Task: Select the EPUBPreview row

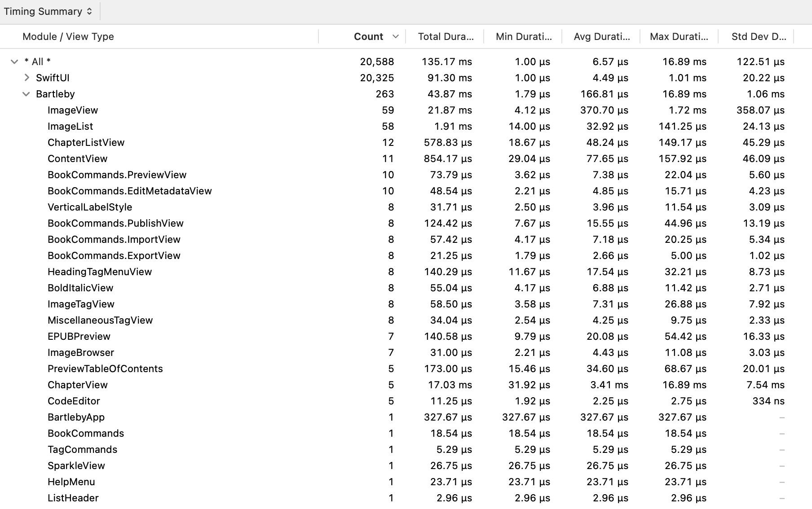Action: pyautogui.click(x=79, y=336)
